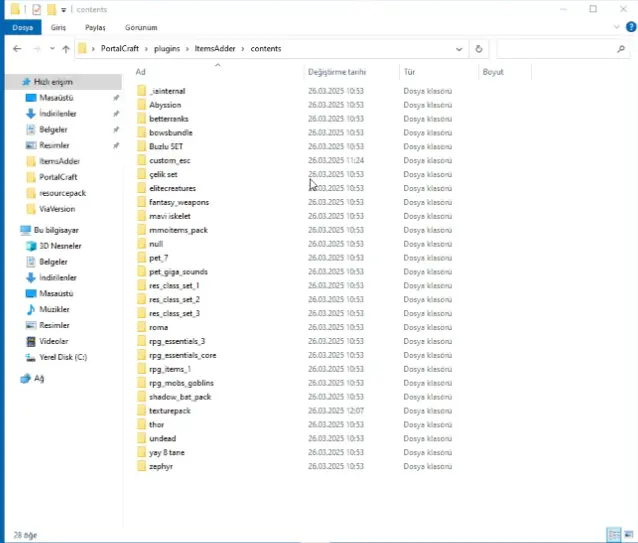Select the pet_giga_sounds folder icon

pyautogui.click(x=141, y=271)
